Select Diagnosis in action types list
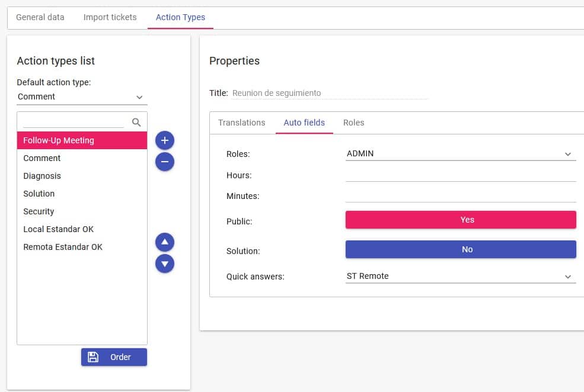584x392 pixels. 42,176
